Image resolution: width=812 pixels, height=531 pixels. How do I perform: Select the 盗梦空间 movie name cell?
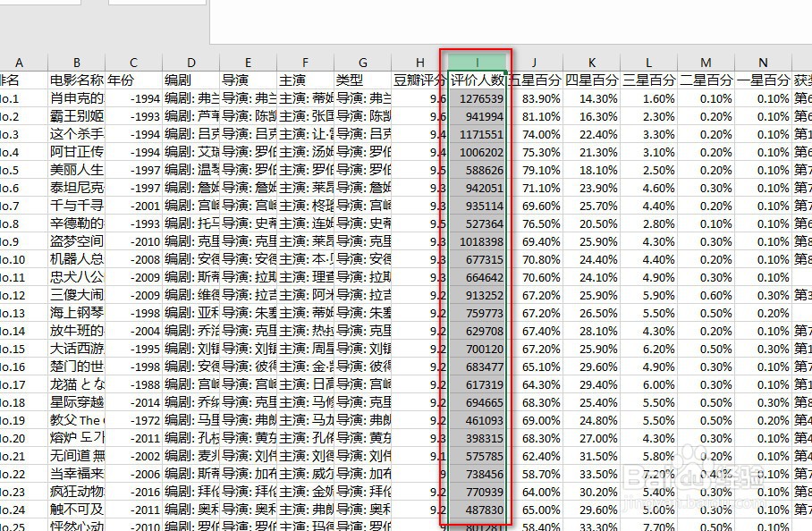pyautogui.click(x=77, y=241)
